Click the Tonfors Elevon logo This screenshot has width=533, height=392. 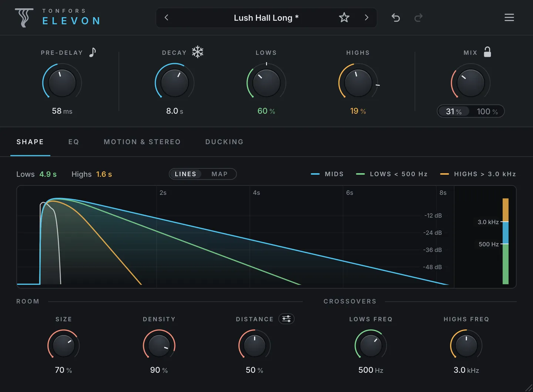[x=57, y=17]
